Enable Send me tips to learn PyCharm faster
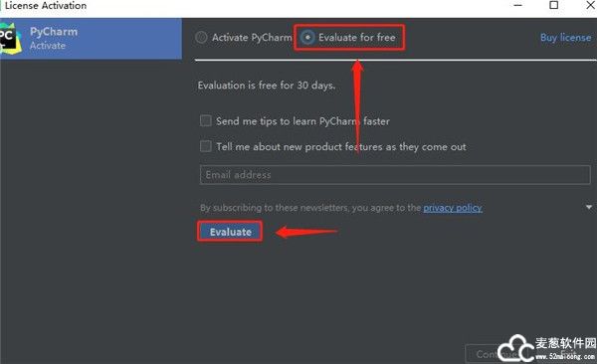Screen dimensions: 597x364 coord(206,120)
